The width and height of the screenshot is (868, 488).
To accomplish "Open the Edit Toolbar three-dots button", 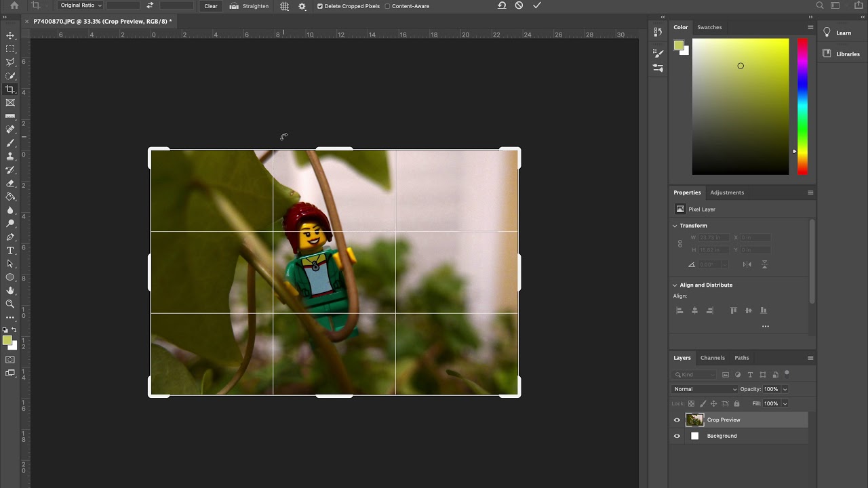I will pos(10,317).
